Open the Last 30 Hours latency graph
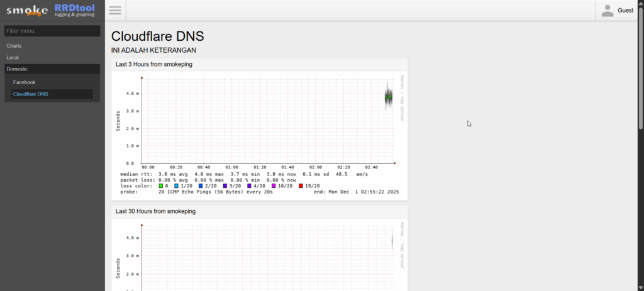 pos(259,258)
